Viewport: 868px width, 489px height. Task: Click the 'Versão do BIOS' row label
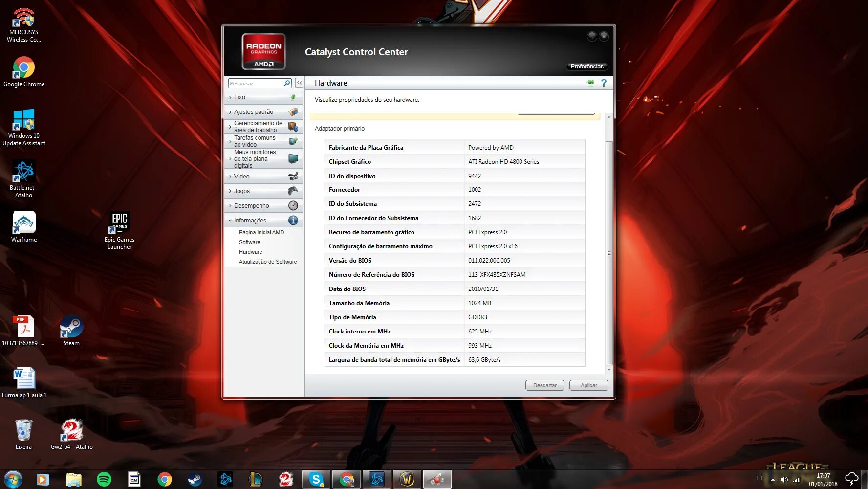(350, 261)
